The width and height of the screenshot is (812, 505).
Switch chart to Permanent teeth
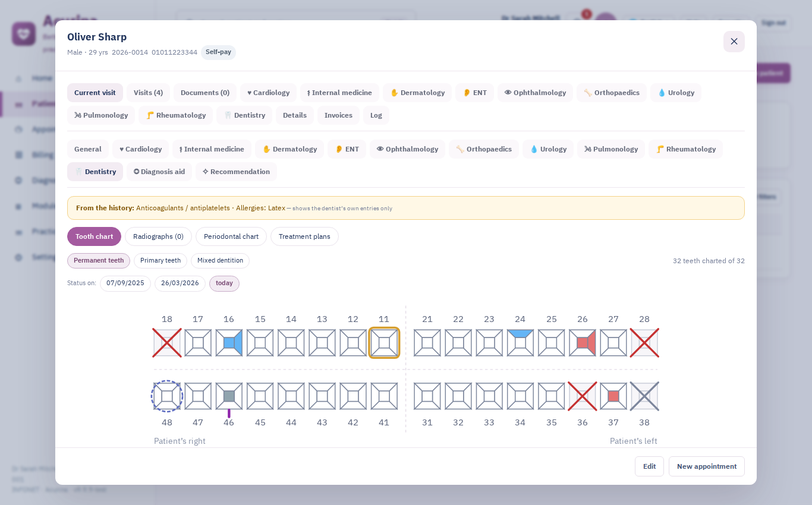[x=99, y=261]
